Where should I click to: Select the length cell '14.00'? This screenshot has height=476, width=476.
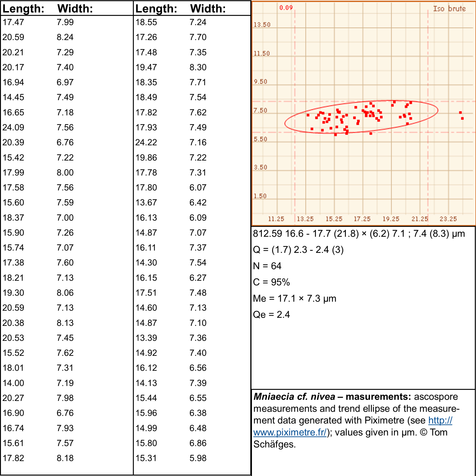(x=13, y=383)
